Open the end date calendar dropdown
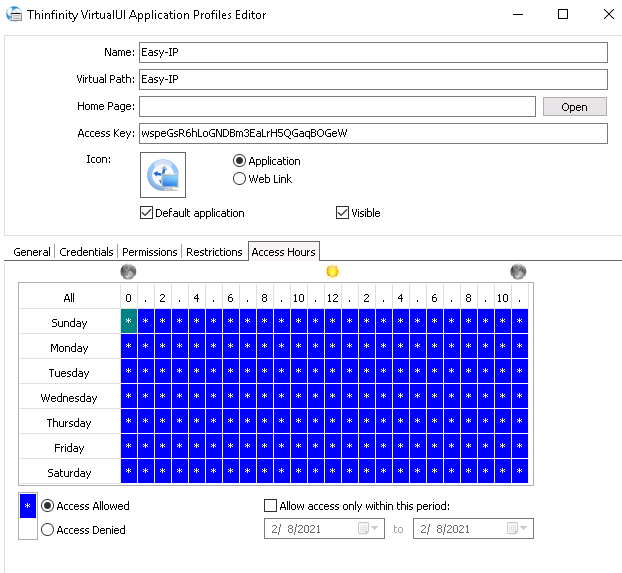This screenshot has height=573, width=622. point(517,528)
